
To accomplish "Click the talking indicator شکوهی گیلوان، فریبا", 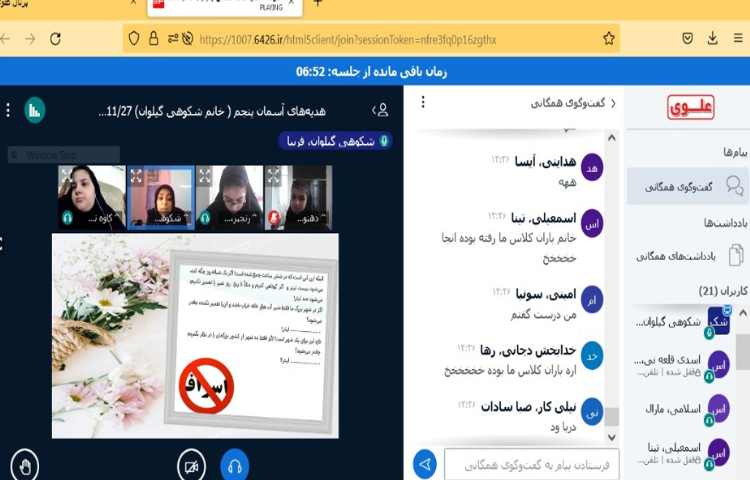I will click(336, 141).
